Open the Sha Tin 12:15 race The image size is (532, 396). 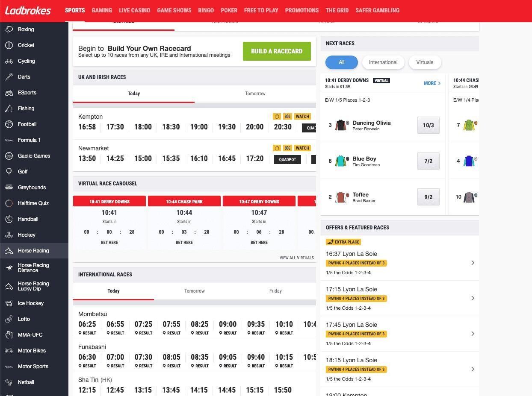click(x=87, y=390)
